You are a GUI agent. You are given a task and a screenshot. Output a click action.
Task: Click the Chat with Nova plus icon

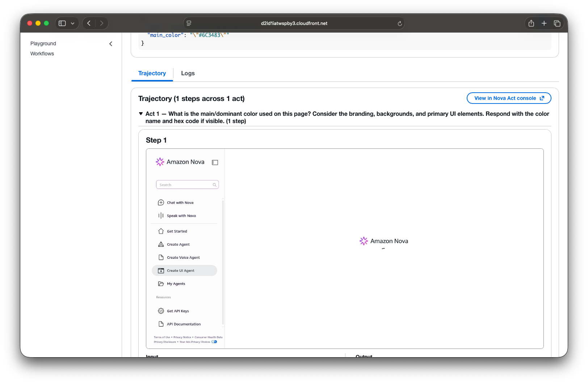pyautogui.click(x=161, y=203)
